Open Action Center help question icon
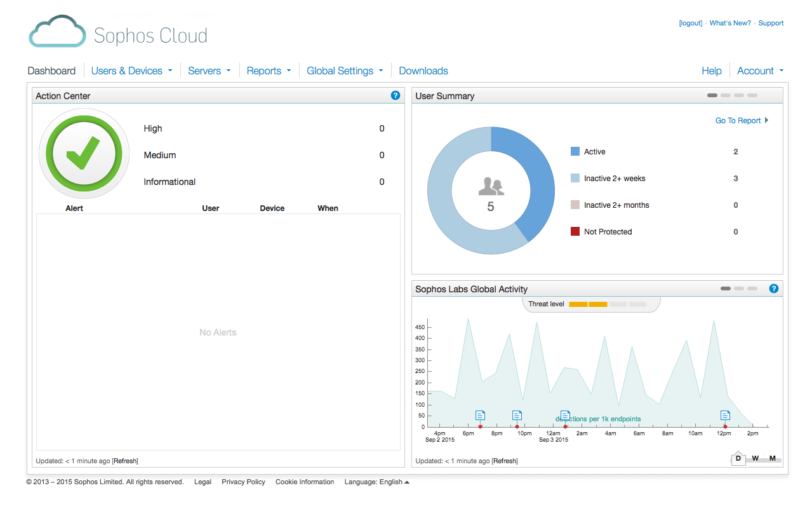 (396, 95)
